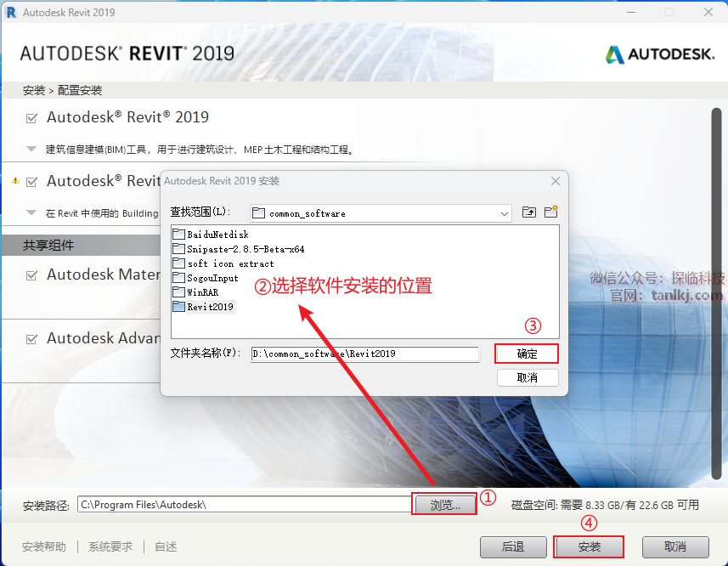This screenshot has width=728, height=566.
Task: Toggle the Autodesk Material library checkbox
Action: [31, 275]
